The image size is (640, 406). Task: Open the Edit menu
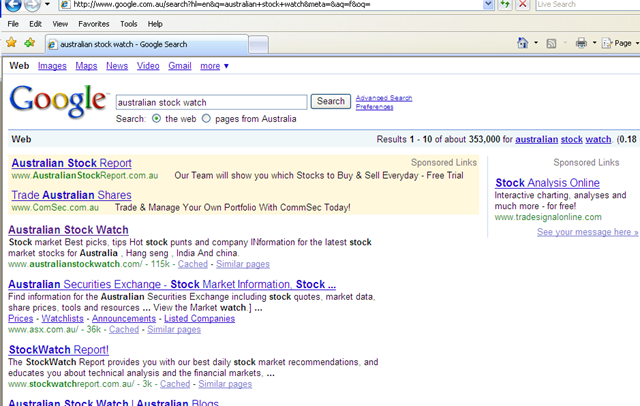tap(35, 24)
